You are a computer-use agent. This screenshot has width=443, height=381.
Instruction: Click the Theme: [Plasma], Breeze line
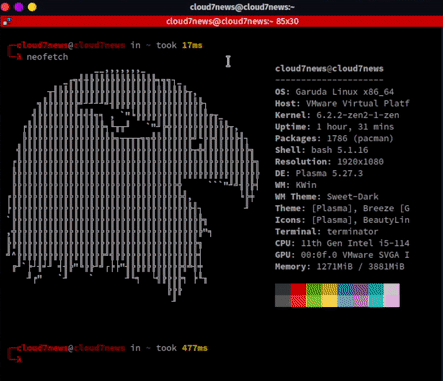point(342,208)
